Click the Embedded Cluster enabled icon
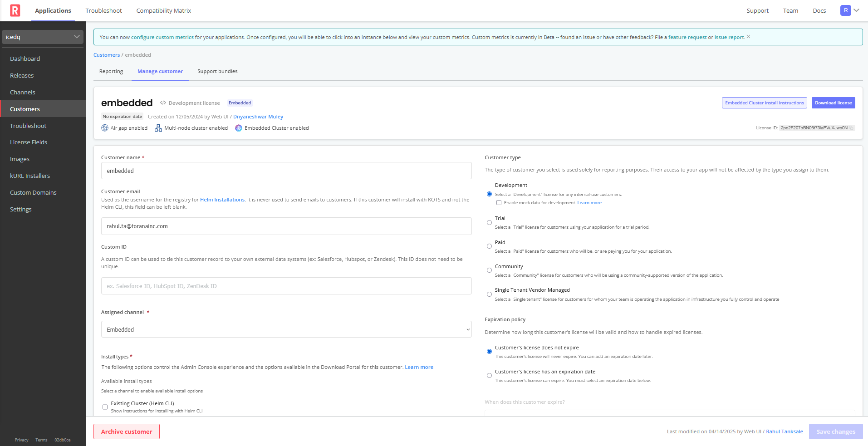Image resolution: width=868 pixels, height=446 pixels. (239, 128)
